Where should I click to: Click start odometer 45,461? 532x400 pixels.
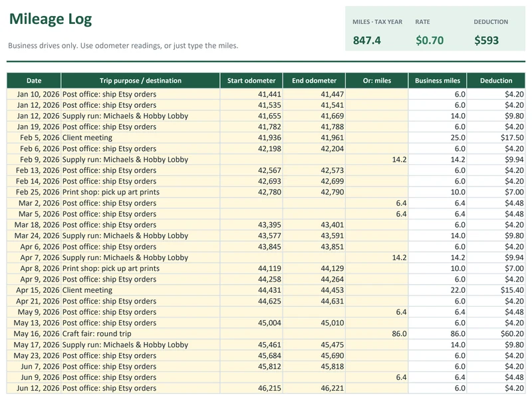(x=251, y=345)
